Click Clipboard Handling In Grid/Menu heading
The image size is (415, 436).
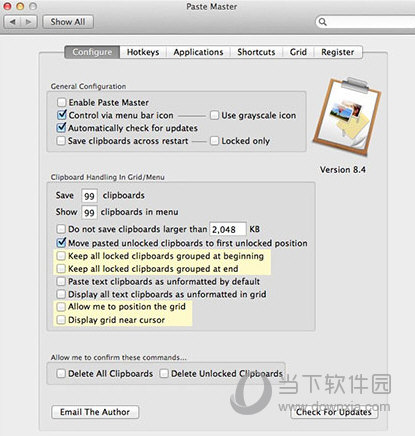tap(107, 177)
